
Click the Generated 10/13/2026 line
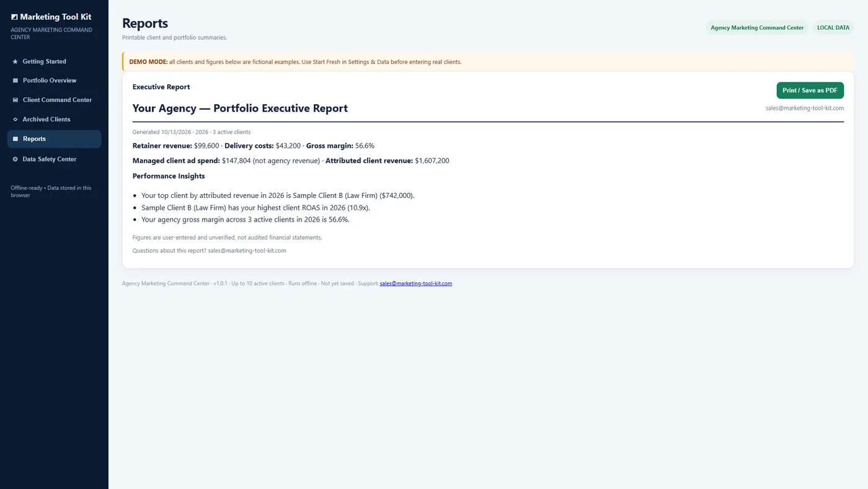coord(192,132)
